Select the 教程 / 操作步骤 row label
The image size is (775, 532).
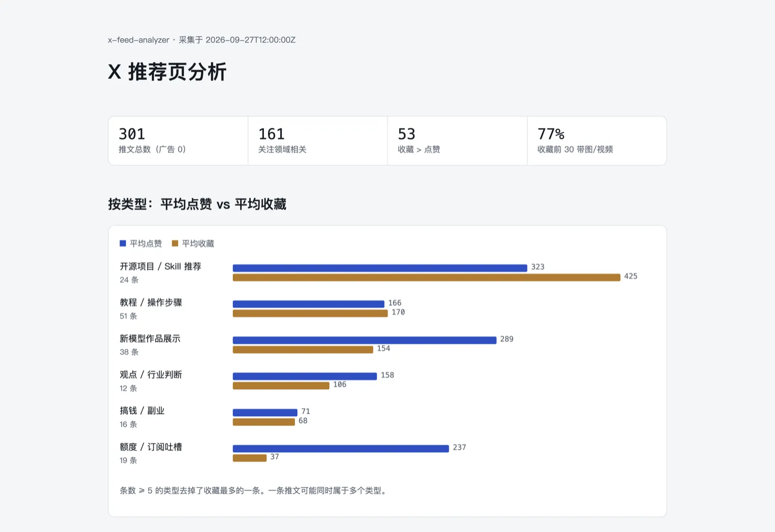tap(151, 303)
